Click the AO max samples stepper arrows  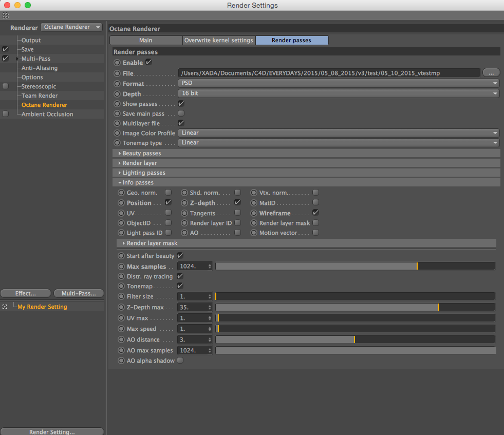click(210, 350)
